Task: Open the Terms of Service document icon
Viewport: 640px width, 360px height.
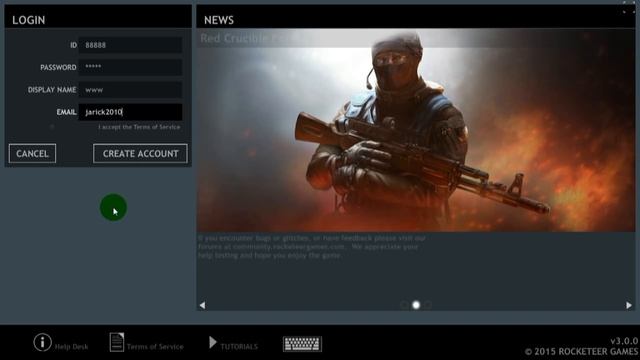Action: pyautogui.click(x=117, y=342)
